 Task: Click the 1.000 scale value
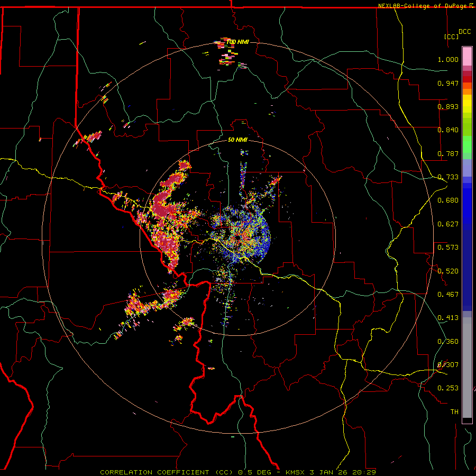click(448, 59)
